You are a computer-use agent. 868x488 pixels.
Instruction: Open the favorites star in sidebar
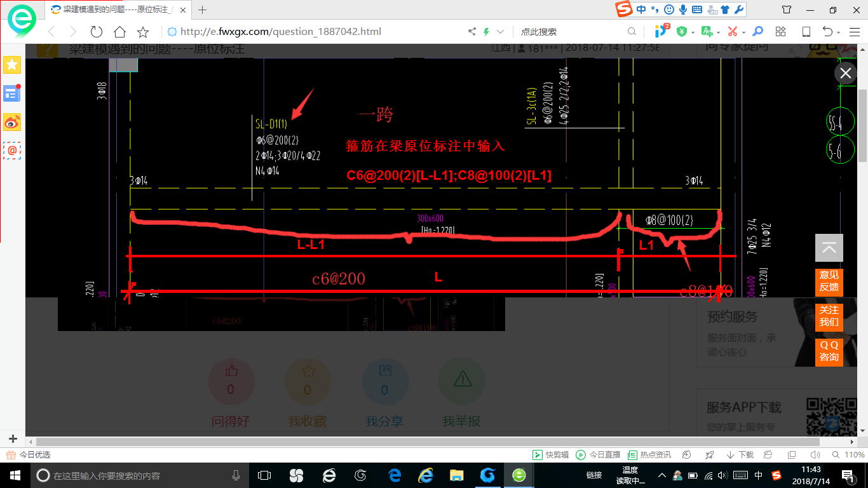click(x=12, y=65)
